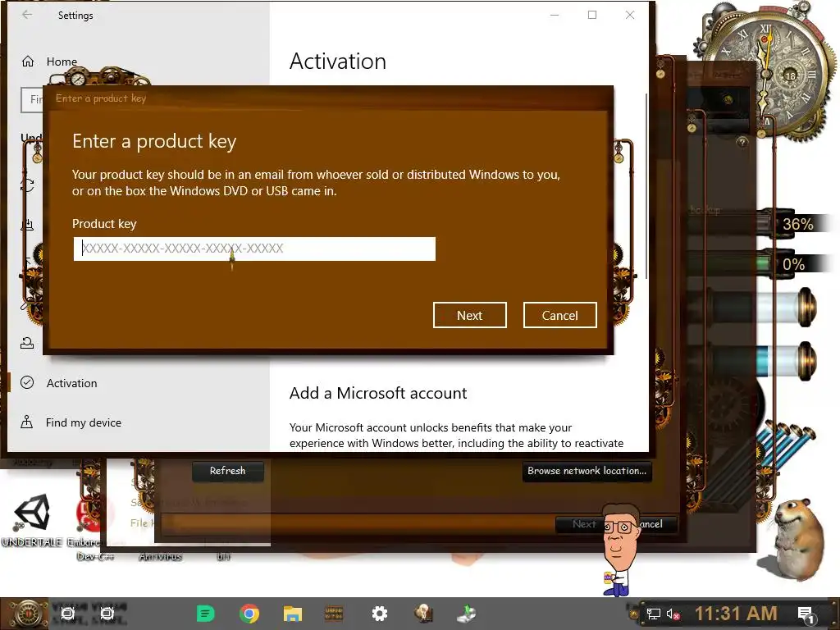The height and width of the screenshot is (630, 840).
Task: Click the Home house icon
Action: coord(28,62)
